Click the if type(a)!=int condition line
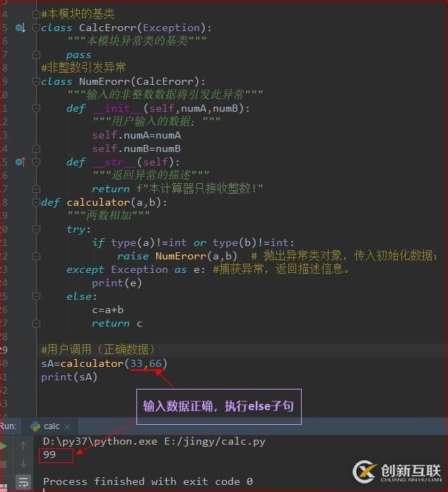This screenshot has width=448, height=492. 193,243
